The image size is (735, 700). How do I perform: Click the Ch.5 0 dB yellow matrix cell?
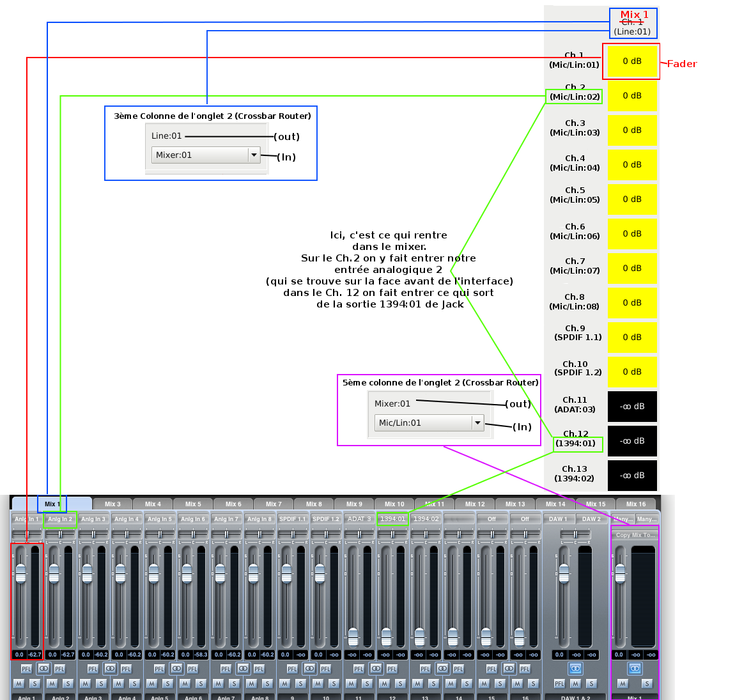(x=632, y=199)
